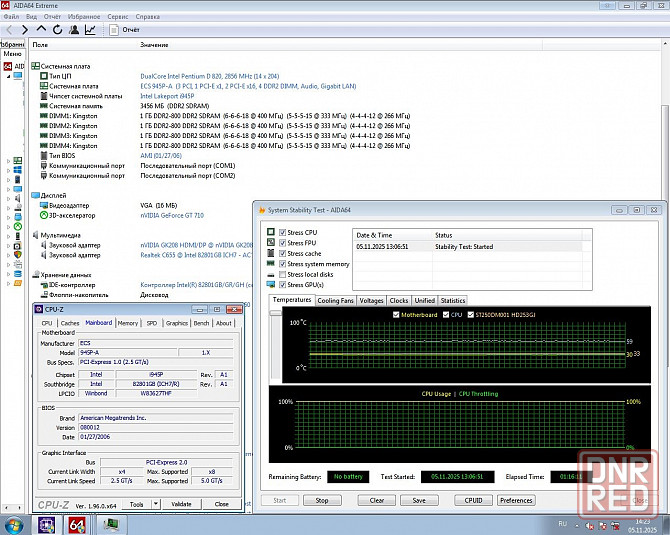This screenshot has height=535, width=670.
Task: Click the CPU-Z icon in the taskbar
Action: (46, 524)
